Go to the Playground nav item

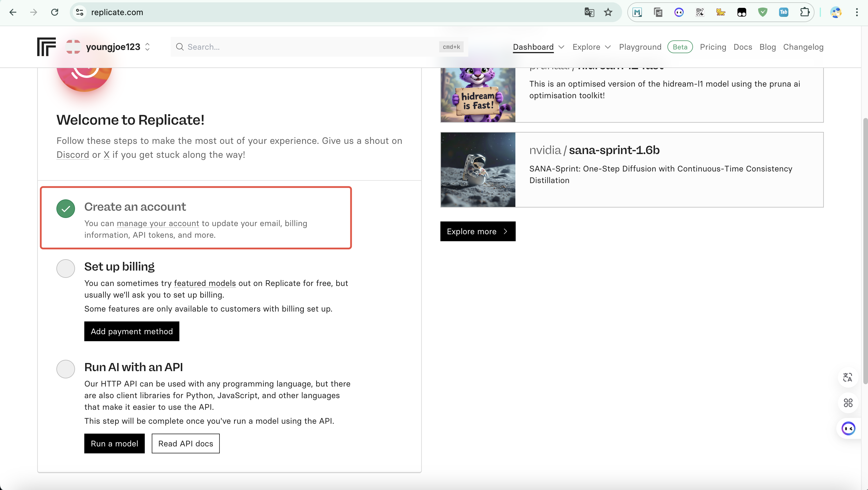640,47
